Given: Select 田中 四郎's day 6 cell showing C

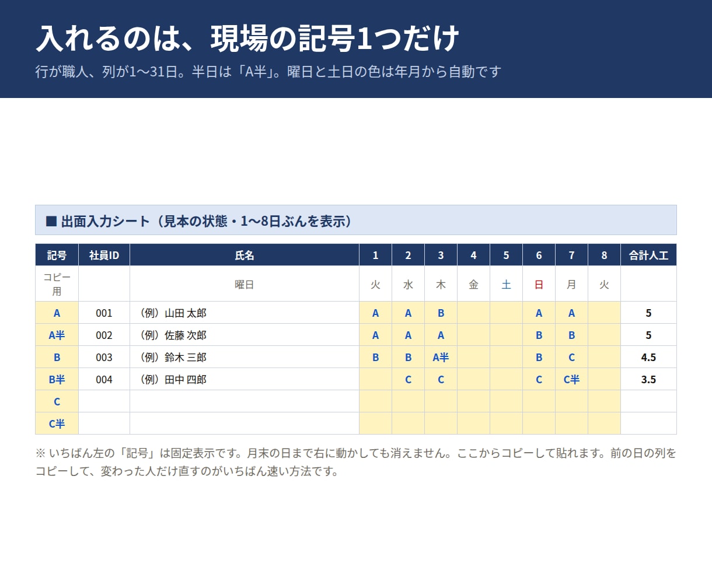Looking at the screenshot, I should (x=539, y=379).
